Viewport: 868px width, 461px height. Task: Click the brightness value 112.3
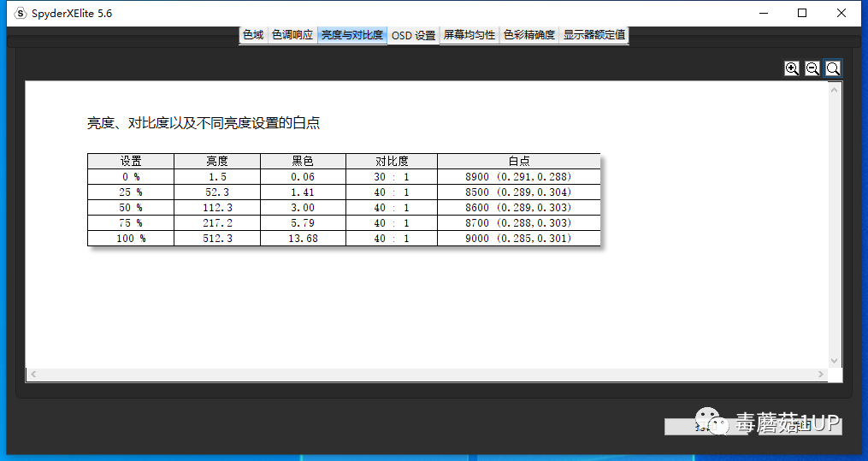point(217,208)
